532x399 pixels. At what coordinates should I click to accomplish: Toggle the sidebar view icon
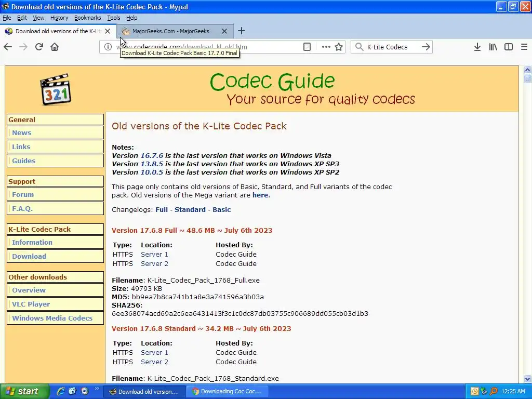[x=509, y=47]
